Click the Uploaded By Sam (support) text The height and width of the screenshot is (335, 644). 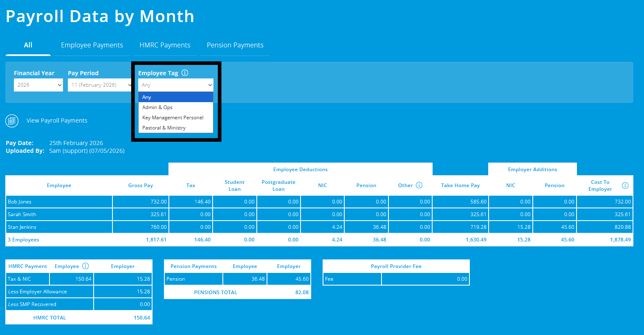[x=87, y=151]
